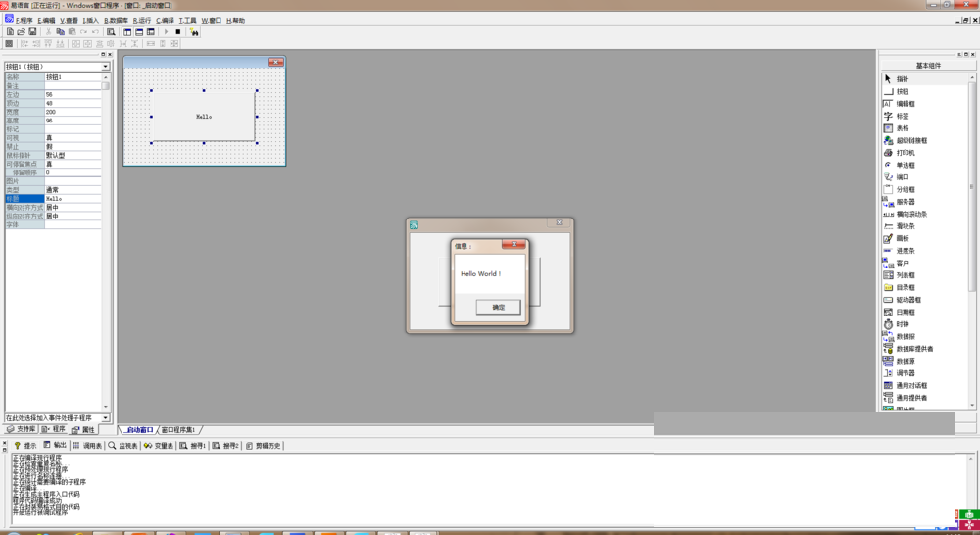Image resolution: width=980 pixels, height=535 pixels.
Task: Select the 表格 table component
Action: coord(926,128)
